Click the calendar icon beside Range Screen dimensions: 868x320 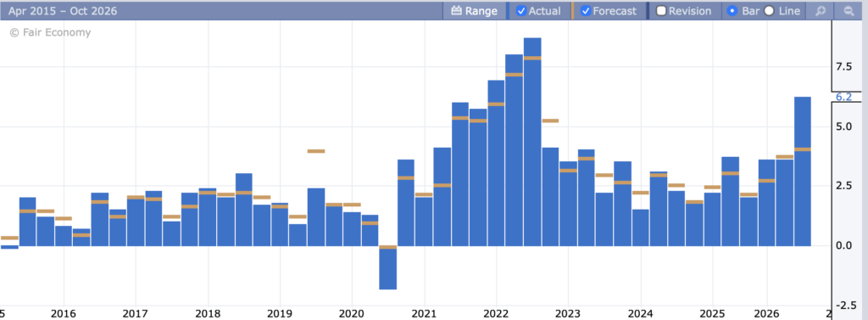coord(456,10)
